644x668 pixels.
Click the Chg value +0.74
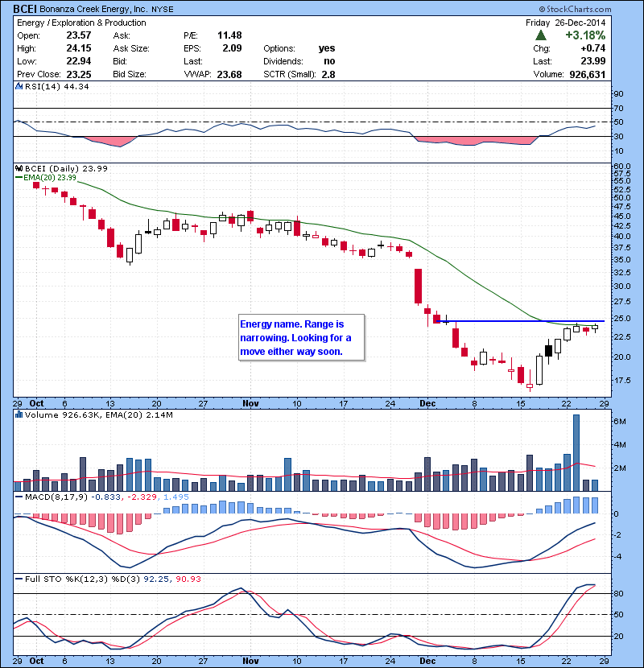(x=592, y=48)
